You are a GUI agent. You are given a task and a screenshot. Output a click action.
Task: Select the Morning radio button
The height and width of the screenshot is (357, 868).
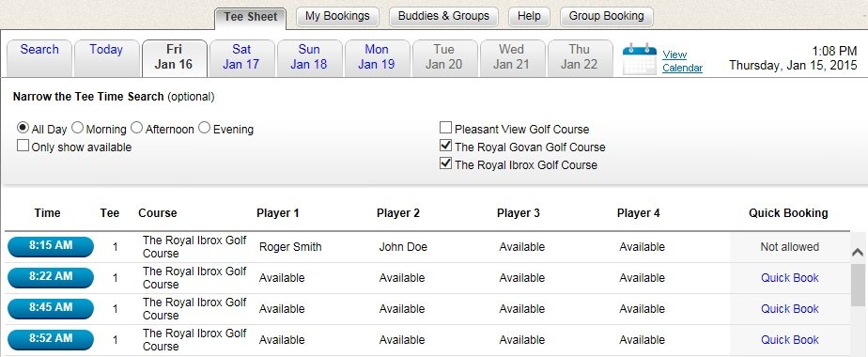[77, 128]
